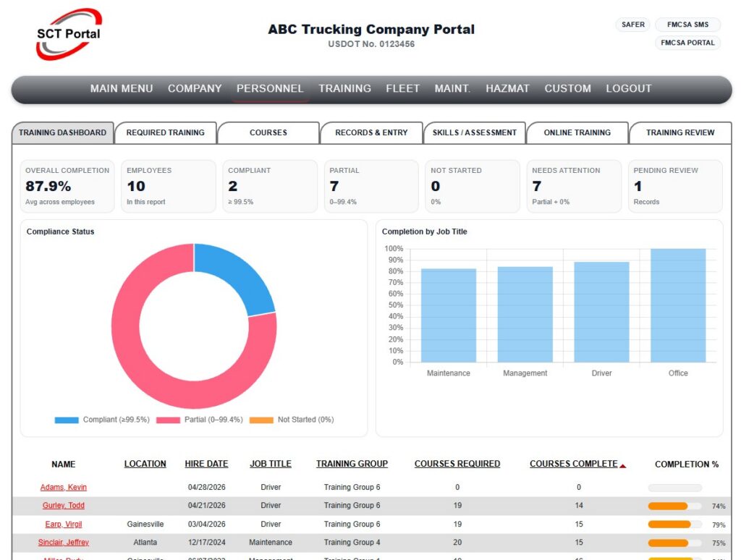Viewport: 741px width, 560px height.
Task: Click the '12/17/2024' hire date cell
Action: coord(206,543)
